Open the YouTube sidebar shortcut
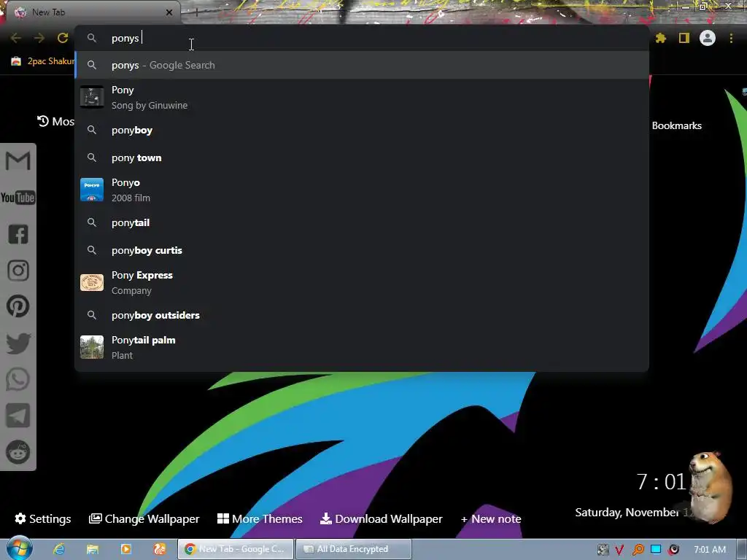 point(18,198)
